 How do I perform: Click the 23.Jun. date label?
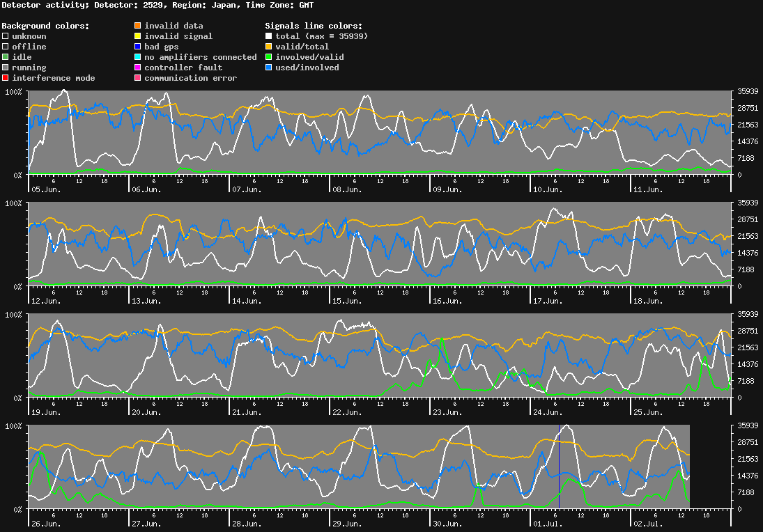[x=447, y=412]
